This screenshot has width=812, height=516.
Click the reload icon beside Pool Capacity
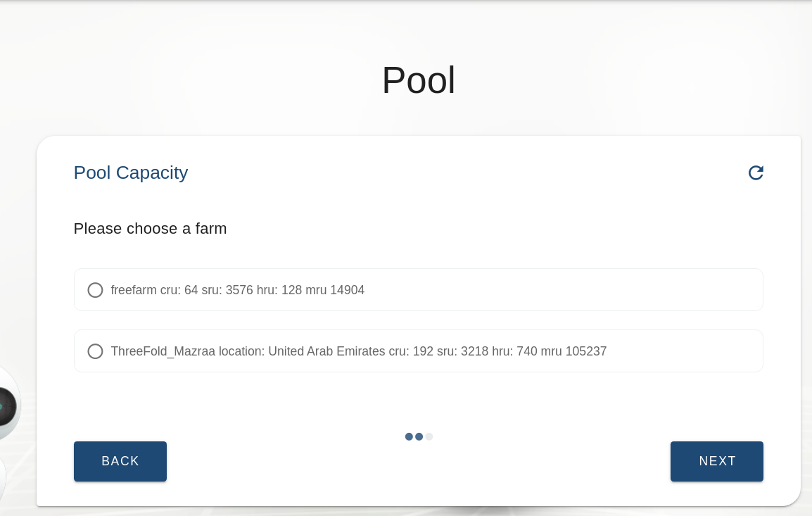click(x=756, y=172)
